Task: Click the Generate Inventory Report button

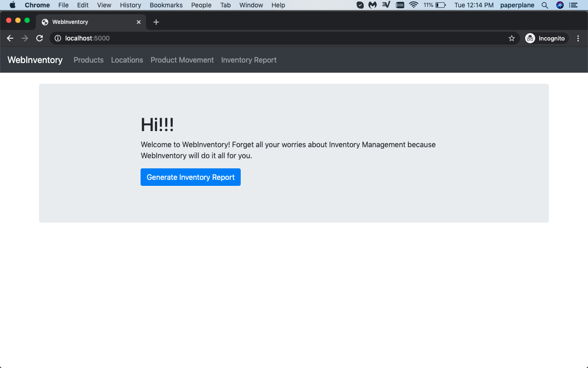Action: 191,177
